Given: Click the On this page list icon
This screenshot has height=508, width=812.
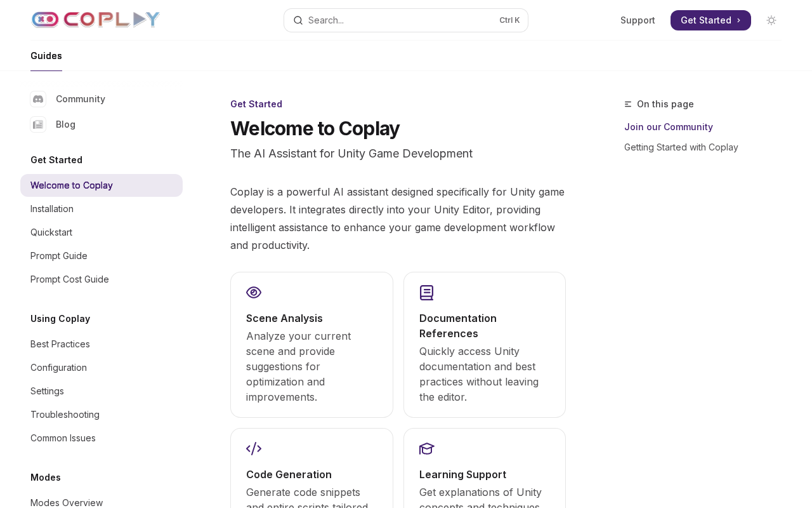Looking at the screenshot, I should (x=628, y=104).
